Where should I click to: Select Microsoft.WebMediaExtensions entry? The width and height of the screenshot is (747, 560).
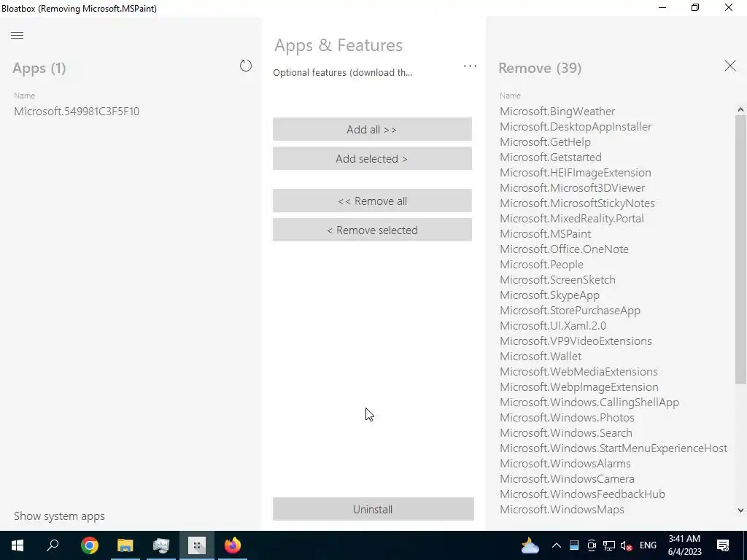pyautogui.click(x=578, y=371)
